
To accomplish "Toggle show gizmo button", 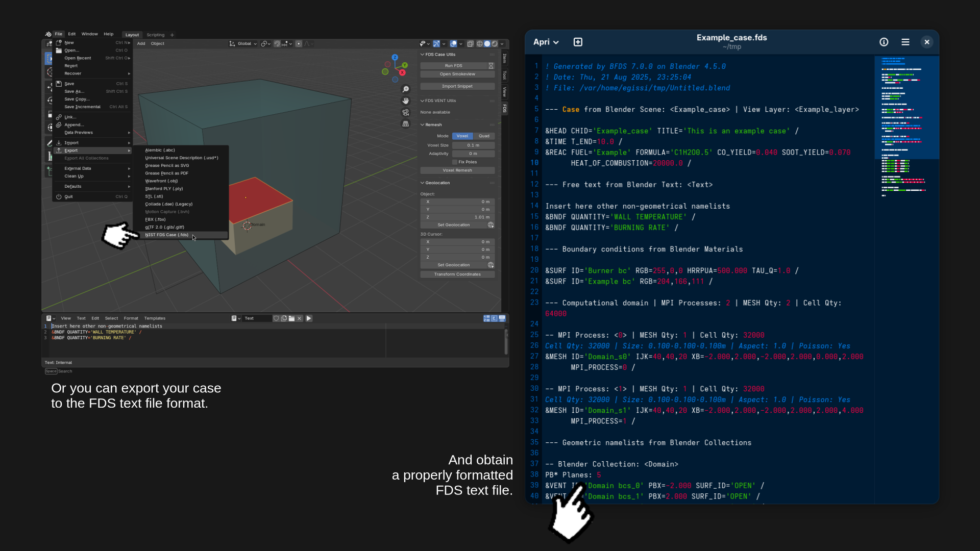I will point(436,44).
